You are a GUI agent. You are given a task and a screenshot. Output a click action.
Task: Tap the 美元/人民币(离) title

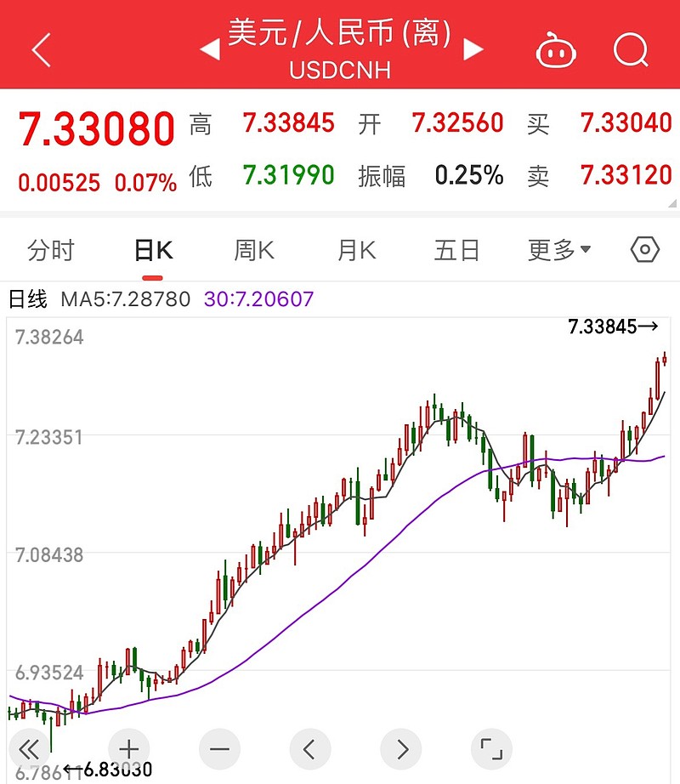340,32
